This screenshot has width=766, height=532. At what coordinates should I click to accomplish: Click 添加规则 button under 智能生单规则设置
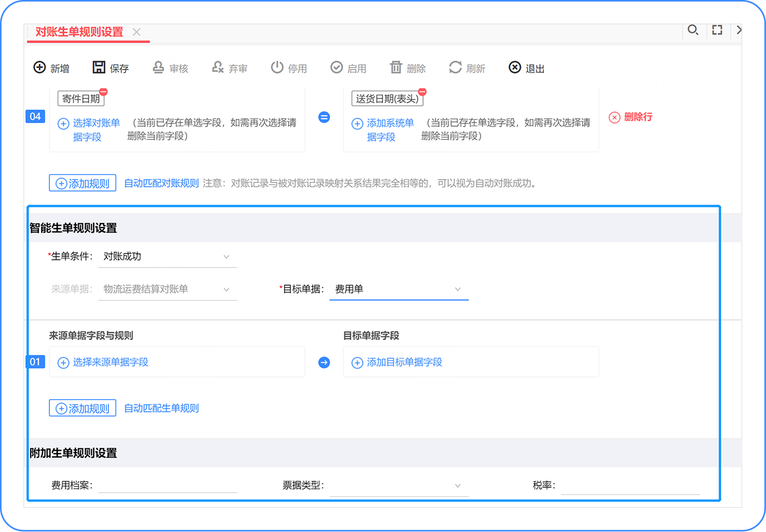[82, 408]
